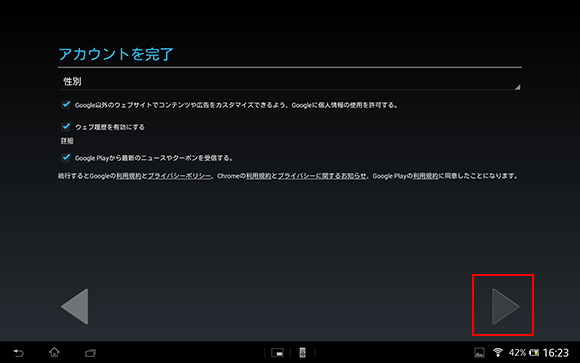Tap the Wi-Fi status icon
Viewport: 580px width, 363px height.
tap(498, 352)
